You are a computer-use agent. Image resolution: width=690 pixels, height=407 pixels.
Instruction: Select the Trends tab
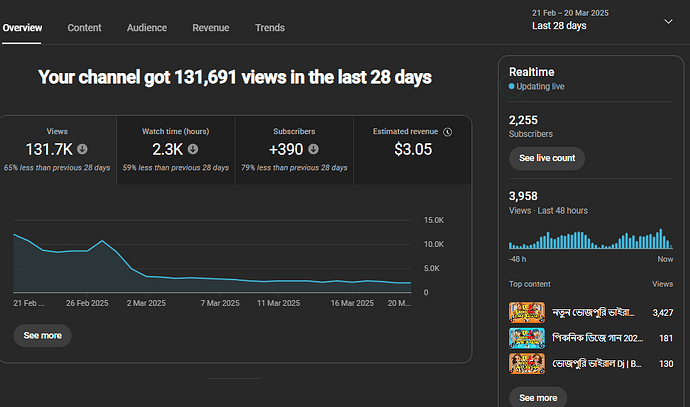269,28
